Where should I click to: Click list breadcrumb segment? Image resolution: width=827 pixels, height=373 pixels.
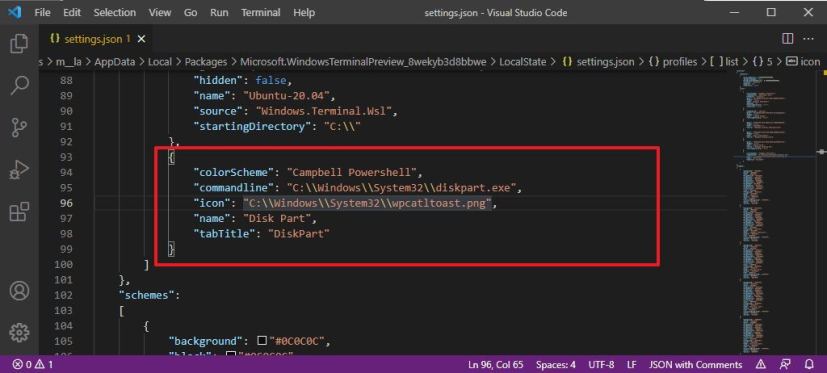724,62
